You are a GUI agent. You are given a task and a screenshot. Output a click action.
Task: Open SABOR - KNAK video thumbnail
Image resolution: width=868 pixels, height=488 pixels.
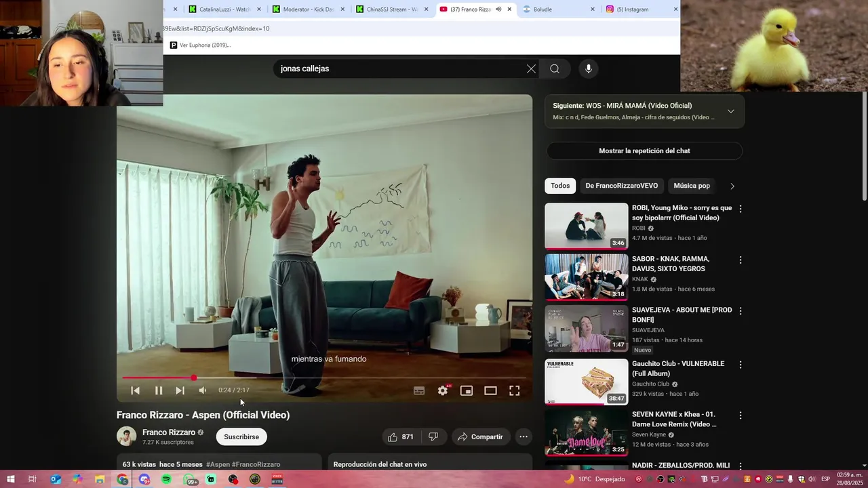[x=587, y=277]
